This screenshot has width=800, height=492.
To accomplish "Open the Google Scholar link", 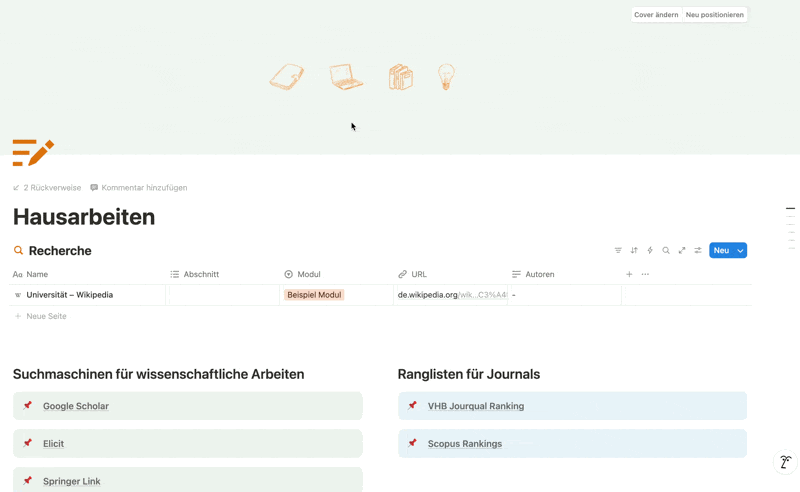I will (76, 406).
